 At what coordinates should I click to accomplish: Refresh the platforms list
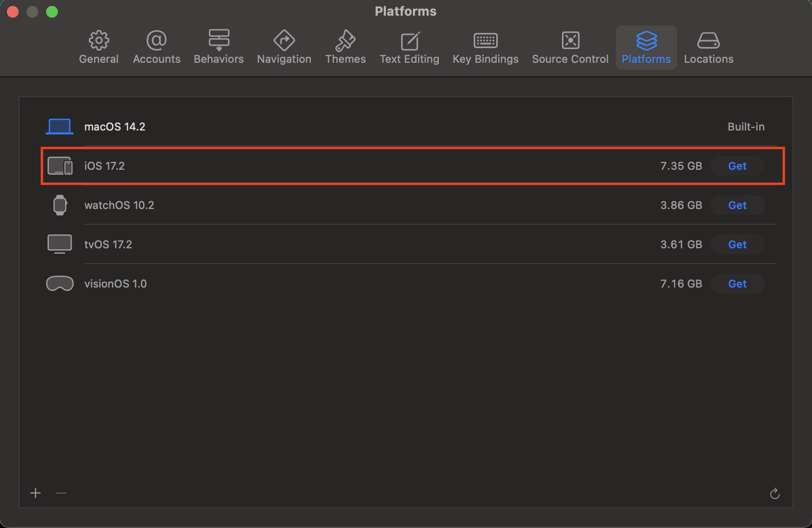(x=775, y=494)
